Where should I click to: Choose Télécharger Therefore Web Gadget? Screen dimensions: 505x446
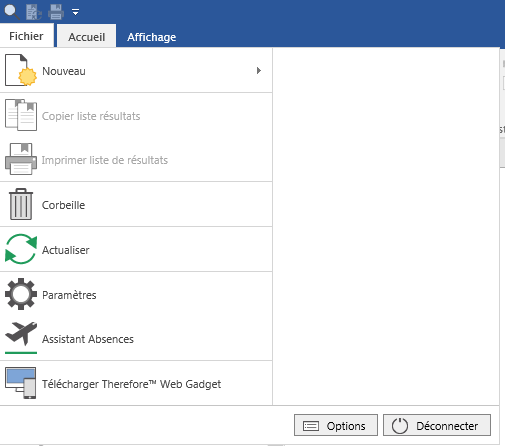(x=136, y=384)
